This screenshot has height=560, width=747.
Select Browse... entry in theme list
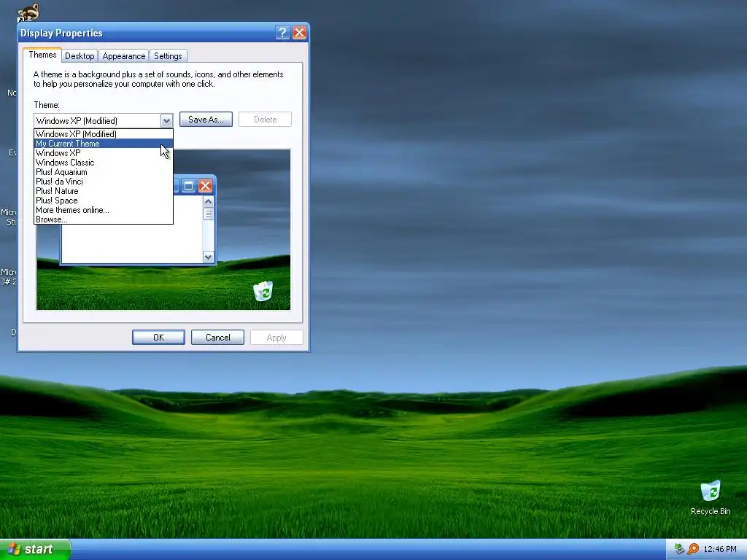[104, 219]
